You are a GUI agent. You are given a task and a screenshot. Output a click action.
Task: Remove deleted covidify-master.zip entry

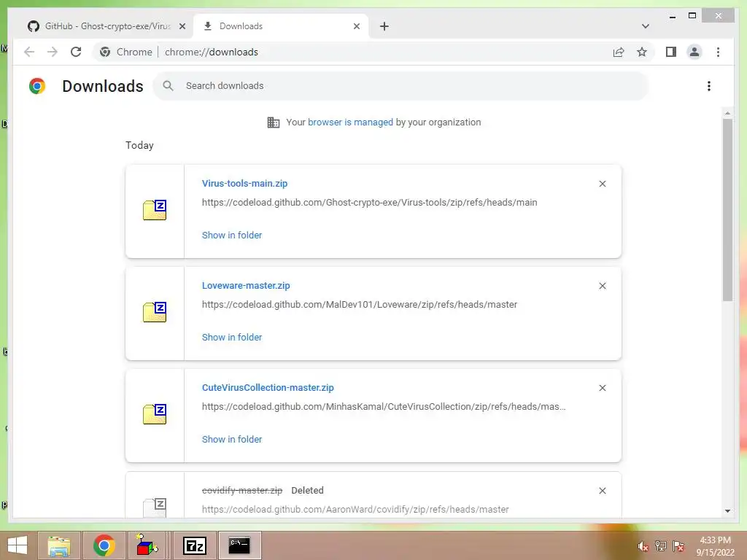coord(602,491)
